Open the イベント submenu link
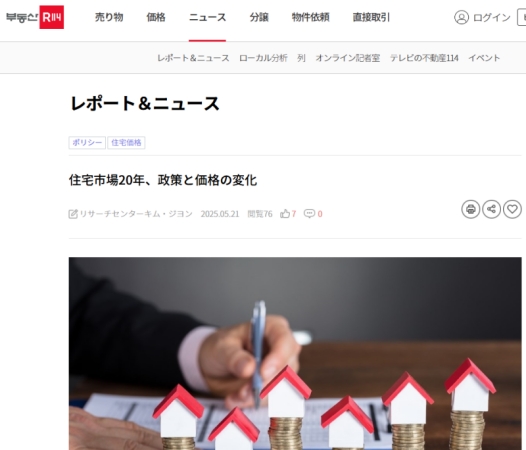 point(484,58)
